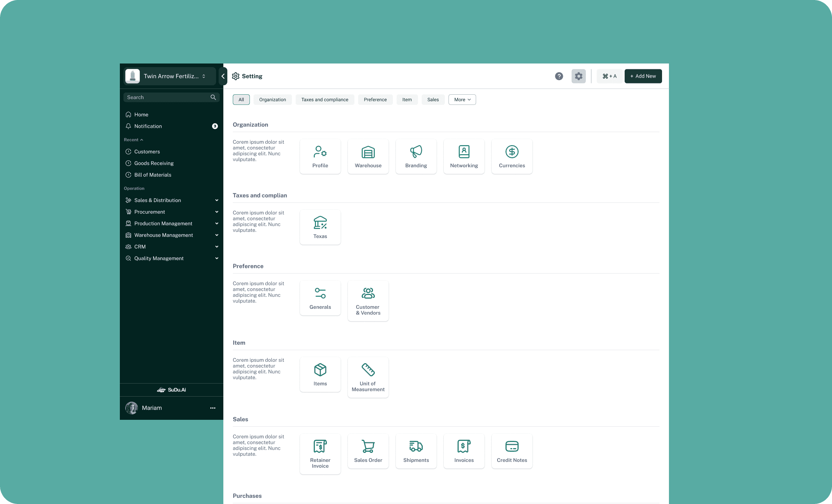Click the notification count badge

point(215,126)
